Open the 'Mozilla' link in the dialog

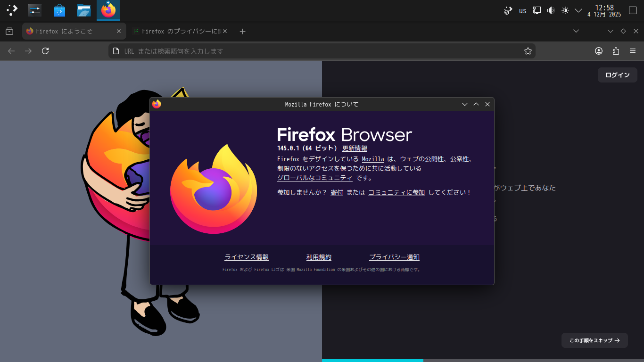click(x=373, y=159)
